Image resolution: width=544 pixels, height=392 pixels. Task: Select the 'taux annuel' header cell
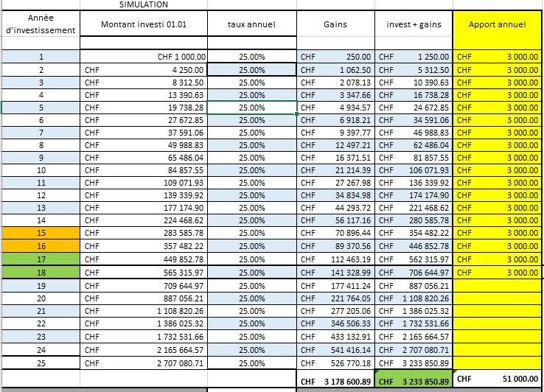tap(252, 24)
